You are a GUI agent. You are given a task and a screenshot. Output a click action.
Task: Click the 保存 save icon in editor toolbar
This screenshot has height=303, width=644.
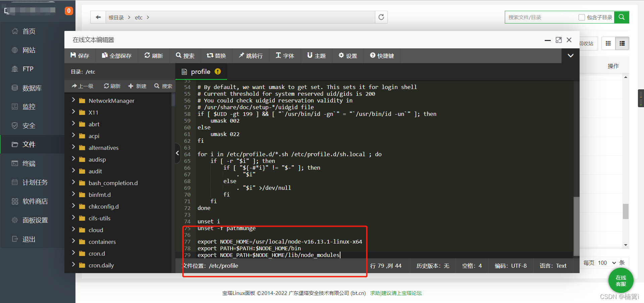pyautogui.click(x=80, y=56)
